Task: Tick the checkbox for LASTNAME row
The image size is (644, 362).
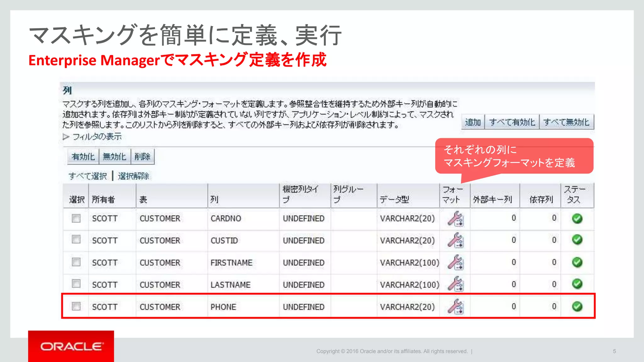Action: click(76, 283)
